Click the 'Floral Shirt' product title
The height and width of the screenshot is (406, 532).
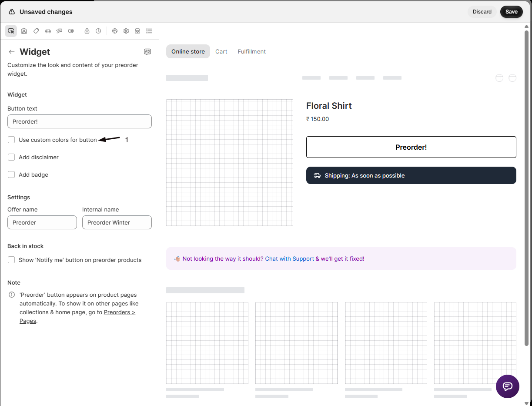[x=329, y=106]
